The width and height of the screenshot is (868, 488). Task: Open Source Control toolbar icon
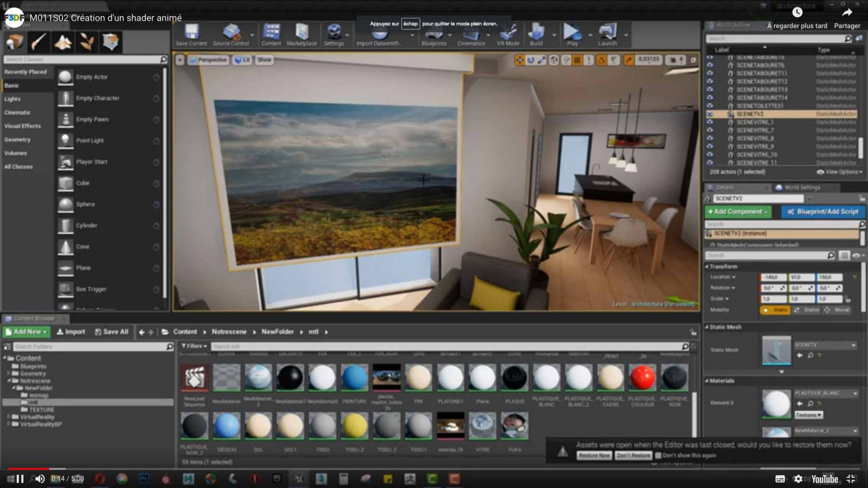click(x=231, y=35)
